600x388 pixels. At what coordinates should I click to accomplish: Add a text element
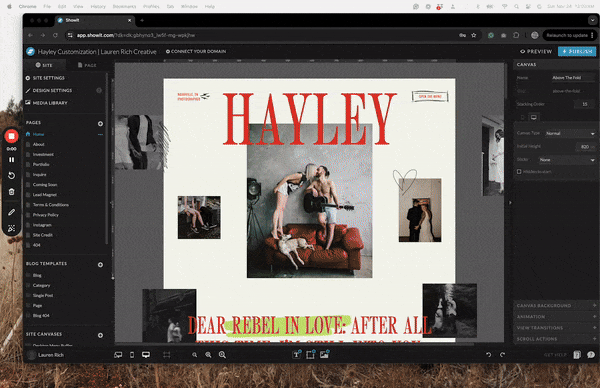[297, 355]
